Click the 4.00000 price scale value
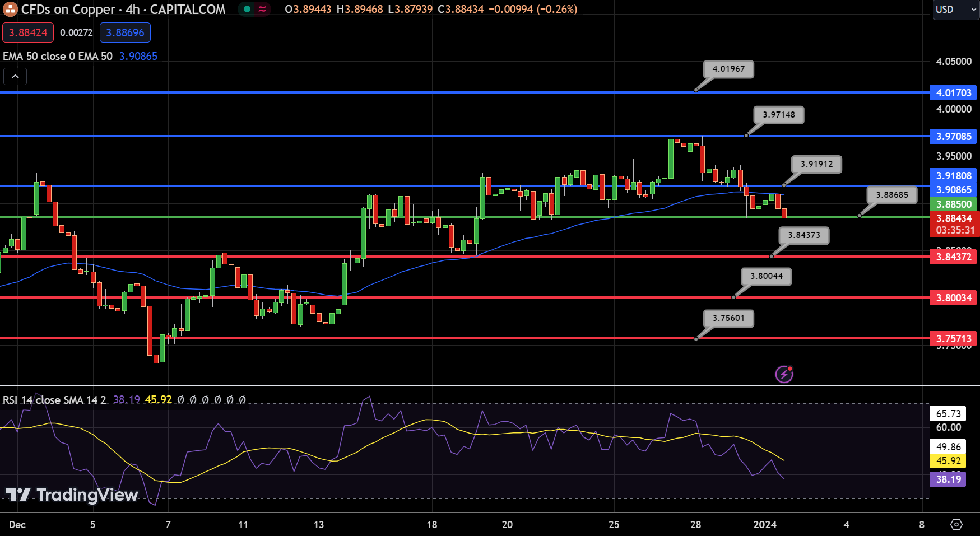The width and height of the screenshot is (980, 536). 954,109
